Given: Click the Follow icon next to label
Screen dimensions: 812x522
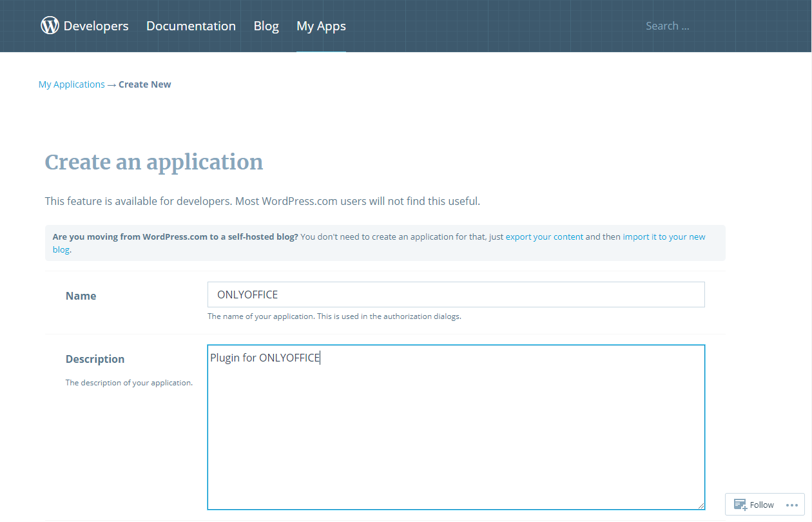Looking at the screenshot, I should click(740, 505).
